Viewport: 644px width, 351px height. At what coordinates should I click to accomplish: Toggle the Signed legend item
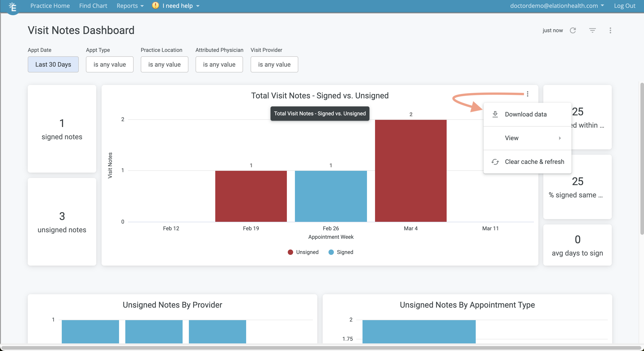pyautogui.click(x=341, y=252)
